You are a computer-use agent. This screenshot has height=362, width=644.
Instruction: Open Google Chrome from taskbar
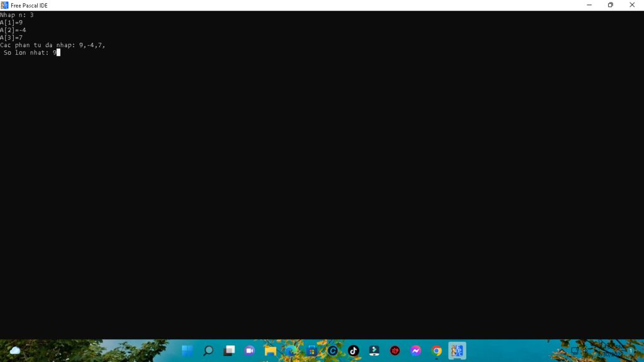(x=436, y=351)
